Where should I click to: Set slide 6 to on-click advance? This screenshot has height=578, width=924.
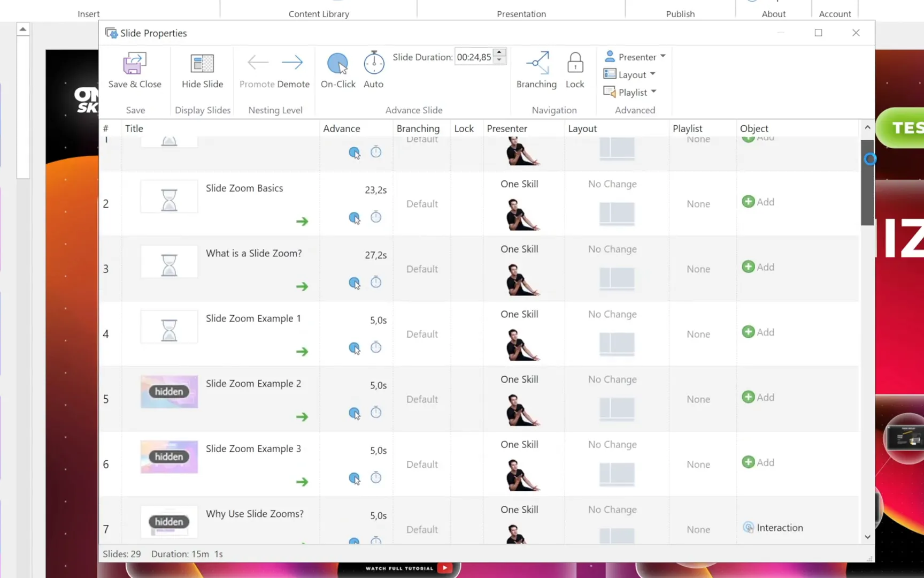355,478
